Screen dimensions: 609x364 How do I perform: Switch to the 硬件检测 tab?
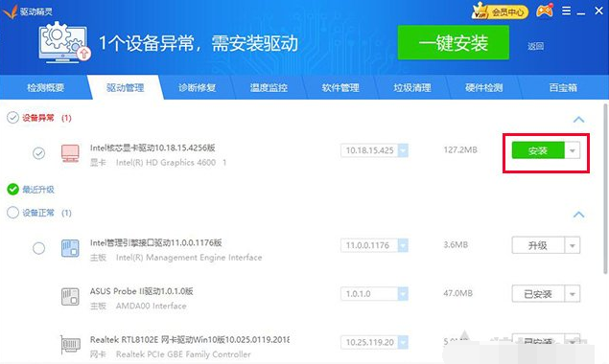[484, 88]
